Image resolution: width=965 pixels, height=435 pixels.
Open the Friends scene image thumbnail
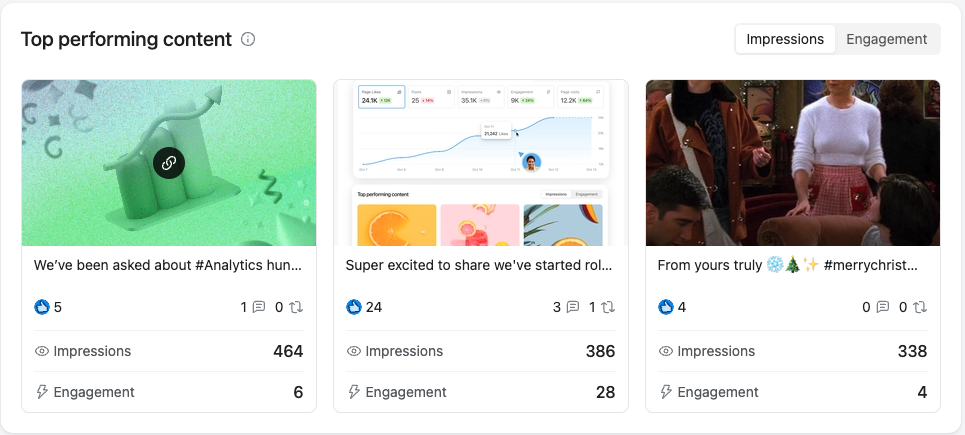(x=793, y=163)
